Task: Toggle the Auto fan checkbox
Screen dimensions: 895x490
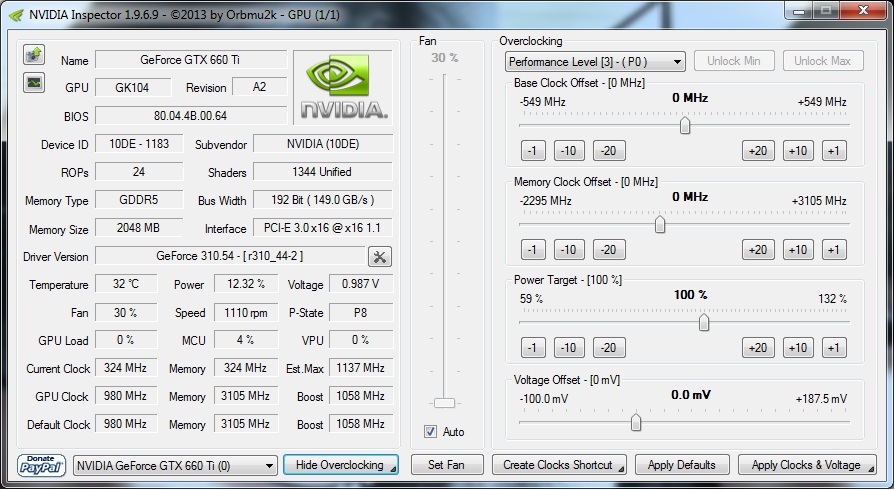Action: [430, 432]
